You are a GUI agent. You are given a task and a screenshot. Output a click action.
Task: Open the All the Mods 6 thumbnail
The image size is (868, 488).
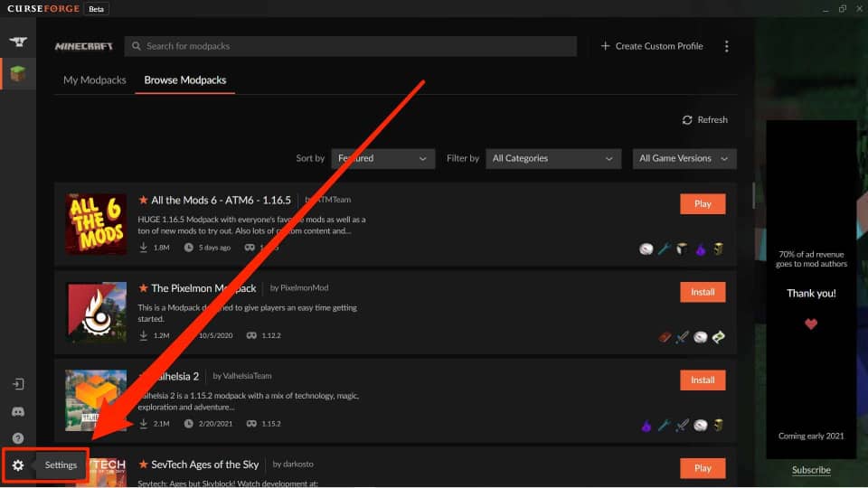pos(96,224)
